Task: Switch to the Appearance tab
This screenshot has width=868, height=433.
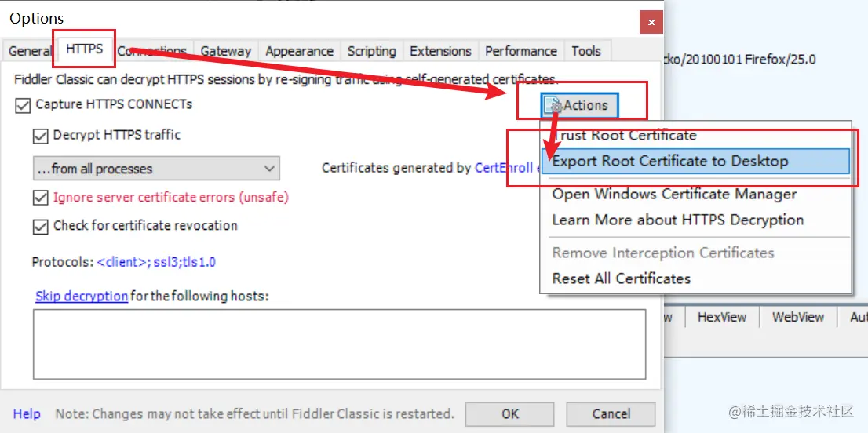Action: [x=299, y=52]
